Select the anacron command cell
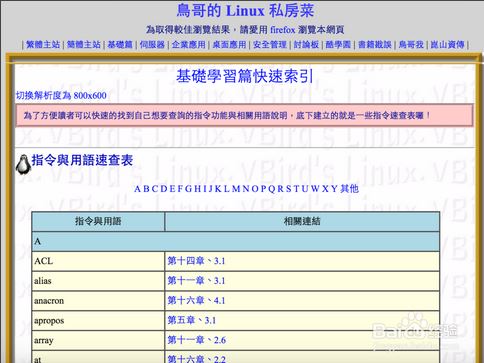This screenshot has height=363, width=484. pos(98,301)
